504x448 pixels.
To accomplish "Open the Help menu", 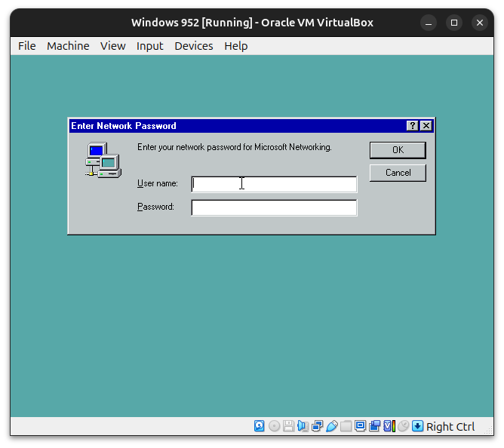I will click(236, 46).
